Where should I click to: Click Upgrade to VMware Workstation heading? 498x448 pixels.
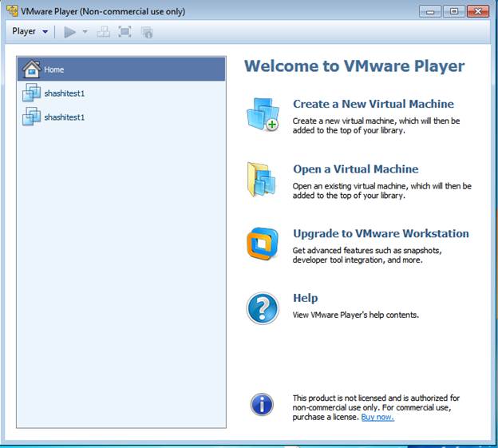[x=381, y=233]
